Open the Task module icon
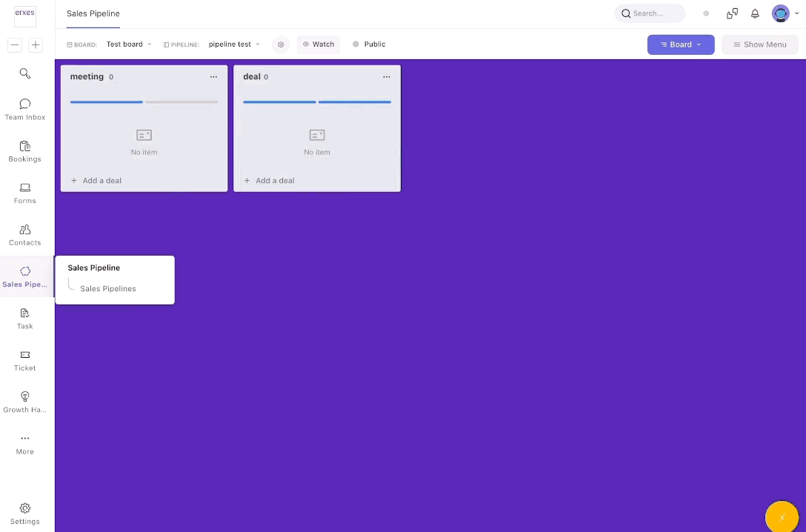This screenshot has height=532, width=806. (x=24, y=318)
